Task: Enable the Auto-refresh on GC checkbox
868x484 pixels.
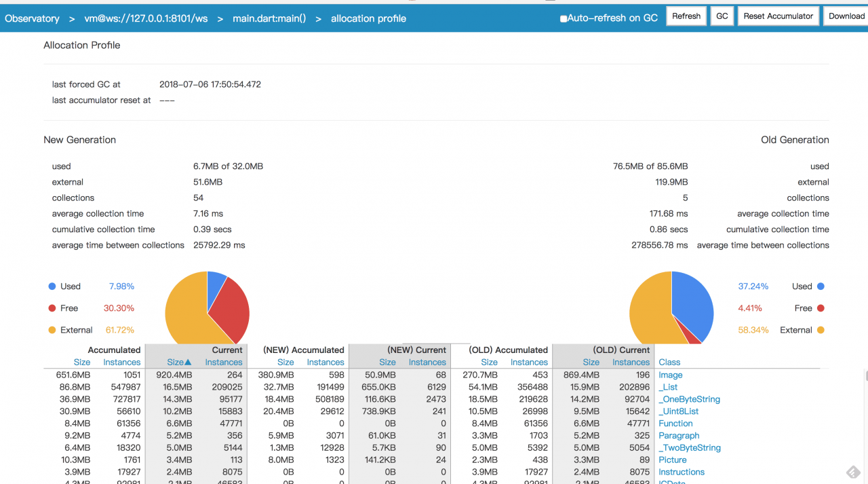Action: pos(563,19)
